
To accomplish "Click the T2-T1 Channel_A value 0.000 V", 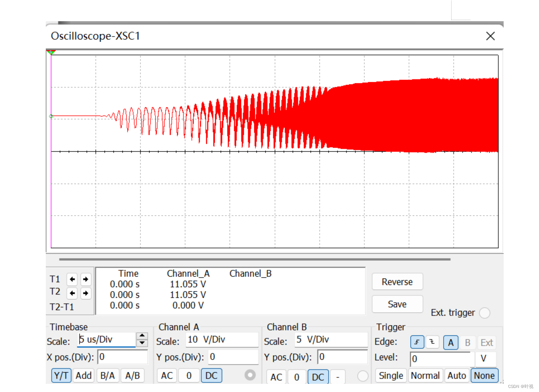I will click(188, 305).
